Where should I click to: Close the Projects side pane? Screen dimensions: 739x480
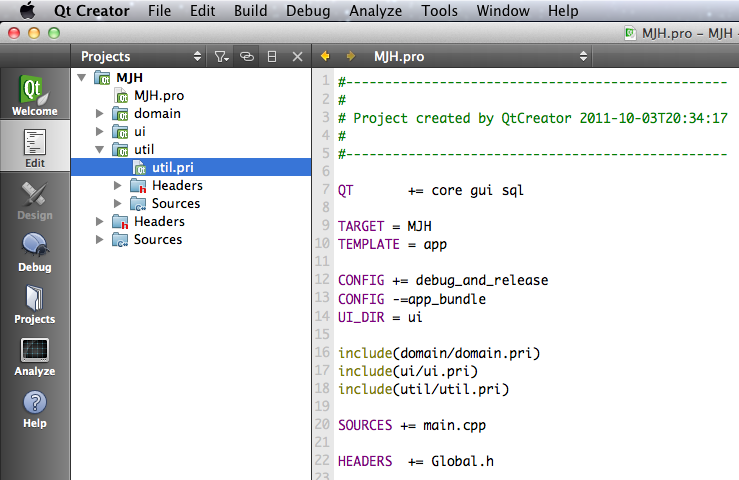[297, 57]
